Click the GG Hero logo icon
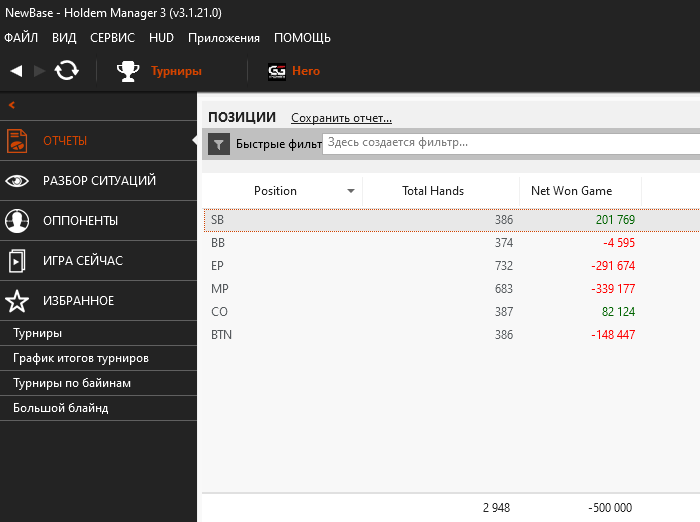Viewport: 700px width, 522px height. point(277,71)
